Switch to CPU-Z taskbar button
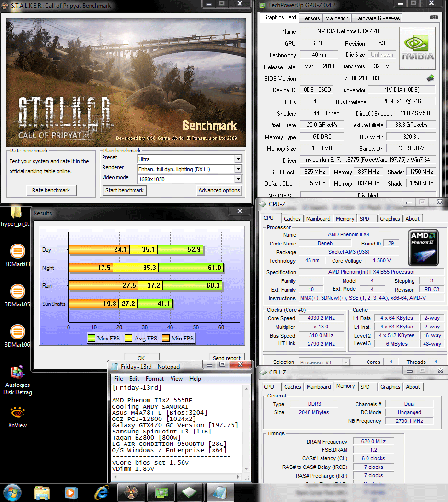 point(190,492)
